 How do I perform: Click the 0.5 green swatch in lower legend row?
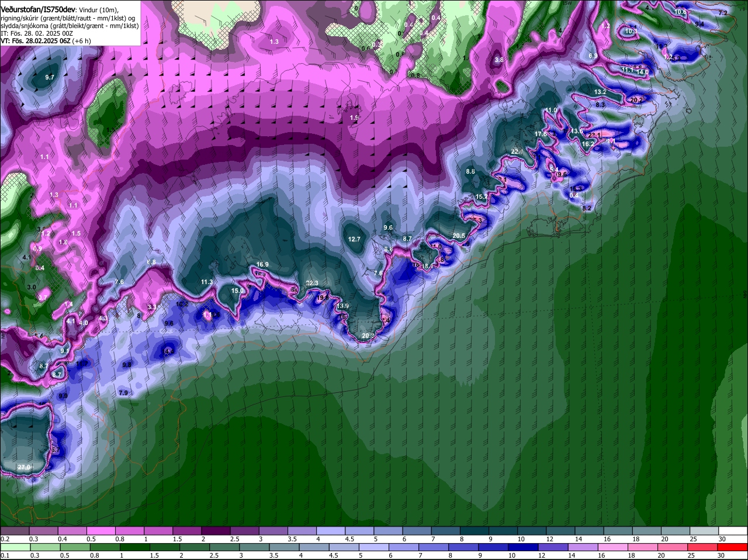75,547
